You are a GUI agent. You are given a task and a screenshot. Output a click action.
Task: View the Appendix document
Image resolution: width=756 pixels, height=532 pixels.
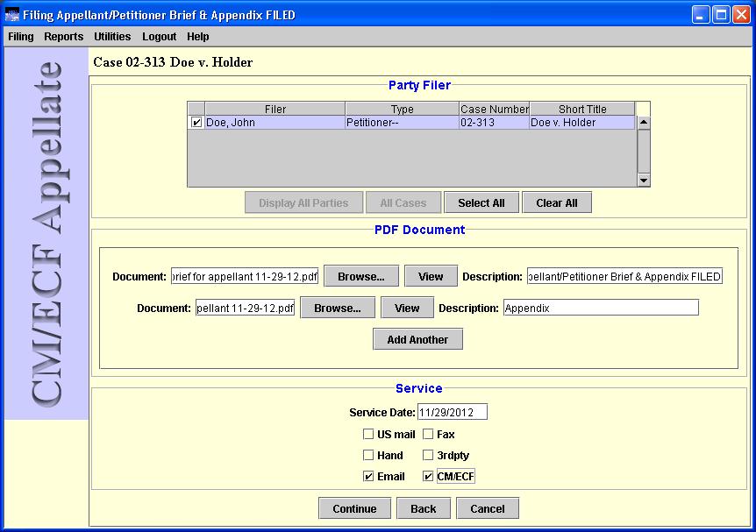(407, 308)
